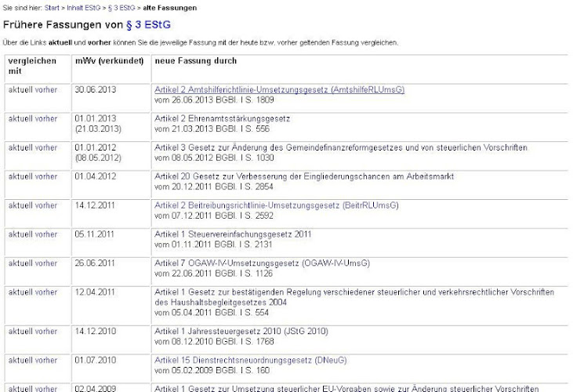The image size is (573, 392).
Task: Compare 30.06.2013 version with vorher
Action: click(x=46, y=89)
